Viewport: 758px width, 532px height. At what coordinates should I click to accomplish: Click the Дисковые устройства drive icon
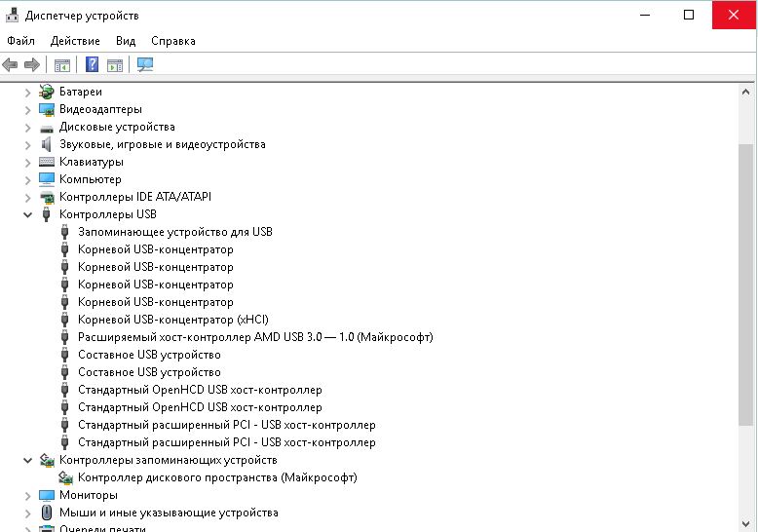click(47, 127)
